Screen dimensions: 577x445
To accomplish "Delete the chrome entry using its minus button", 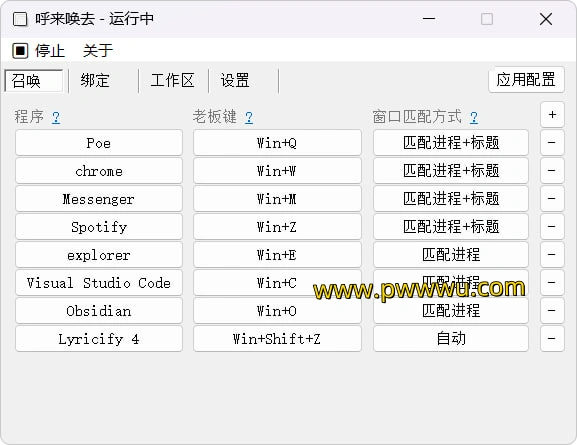I will pos(552,170).
